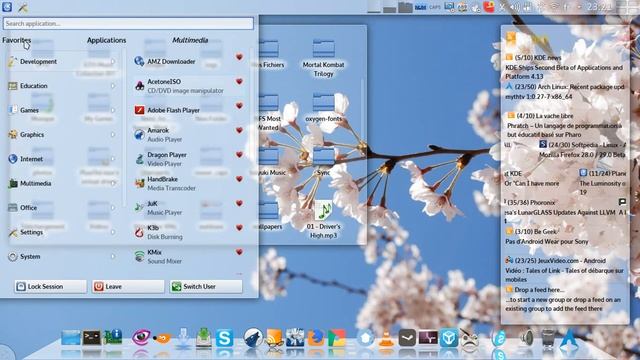Click the volume icon in system tray
Viewport: 640px width, 360px height.
pos(515,7)
